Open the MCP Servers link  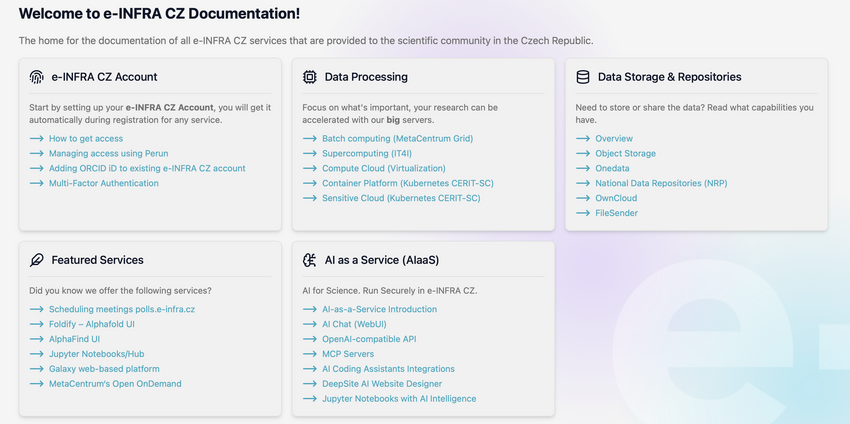click(348, 354)
